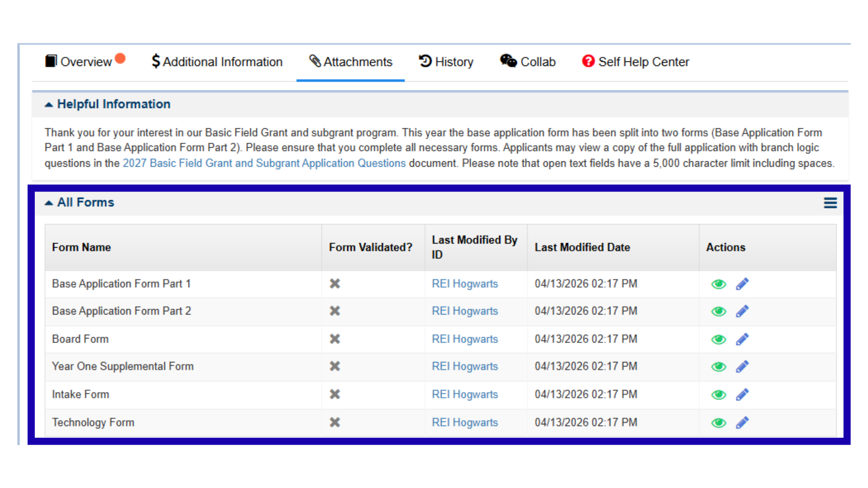Edit the Board Form using pencil icon
Viewport: 868px width, 488px height.
pyautogui.click(x=742, y=339)
